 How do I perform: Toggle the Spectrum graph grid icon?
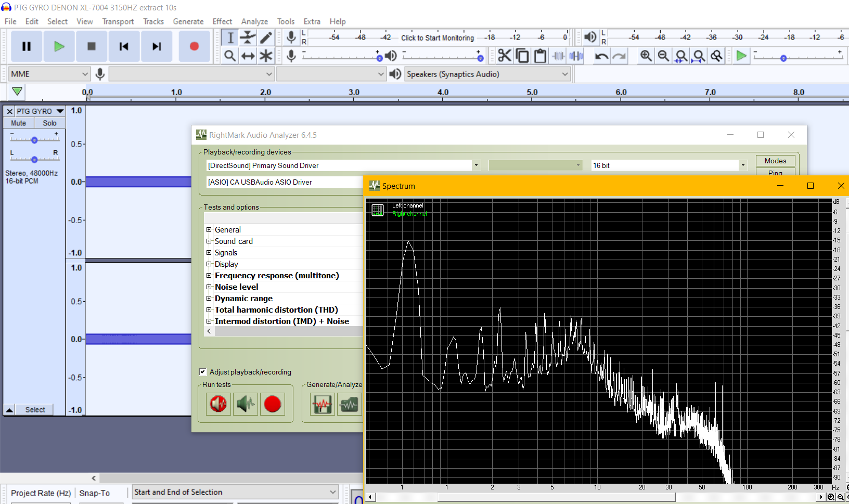(x=378, y=210)
